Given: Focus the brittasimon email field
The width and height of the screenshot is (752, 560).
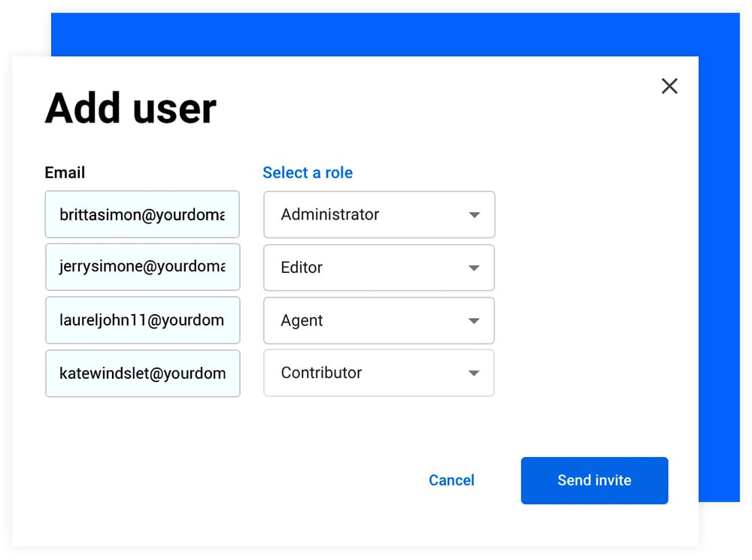Looking at the screenshot, I should [x=142, y=215].
